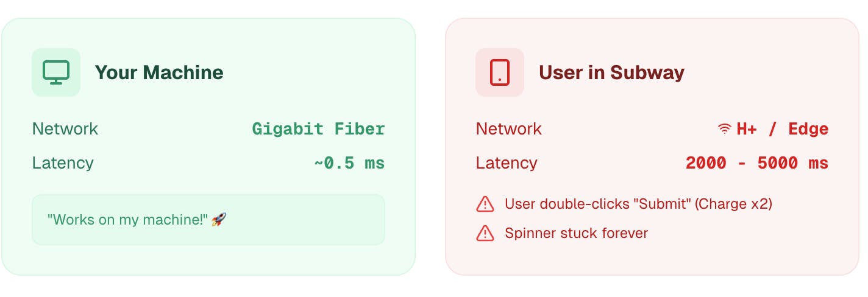Click the "Spinner stuck forever" warning text
This screenshot has height=297, width=868.
(576, 233)
